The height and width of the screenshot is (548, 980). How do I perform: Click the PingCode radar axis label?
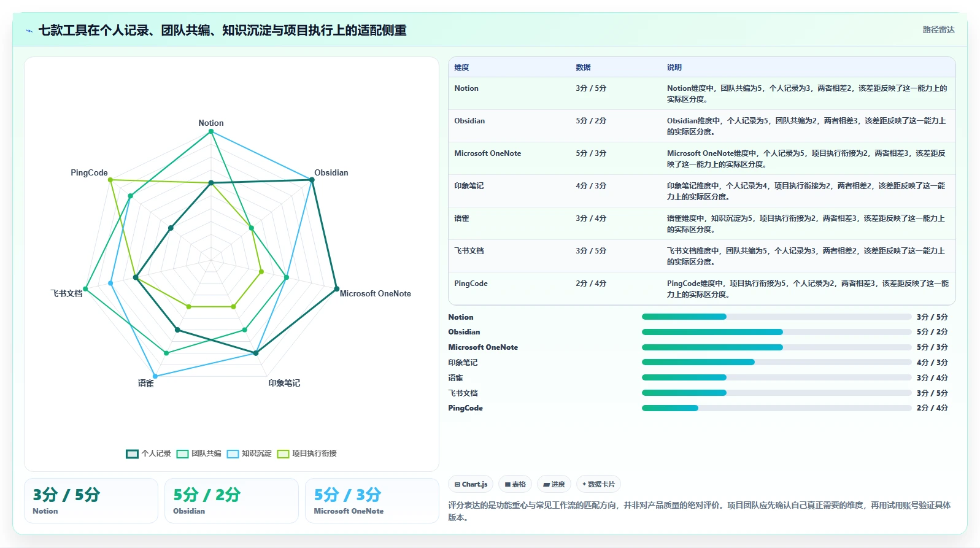click(x=89, y=172)
